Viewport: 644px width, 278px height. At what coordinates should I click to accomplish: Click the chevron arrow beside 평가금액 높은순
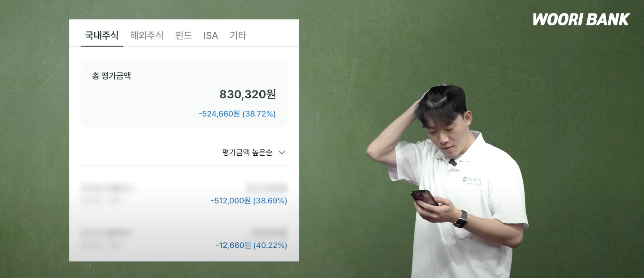click(x=282, y=152)
